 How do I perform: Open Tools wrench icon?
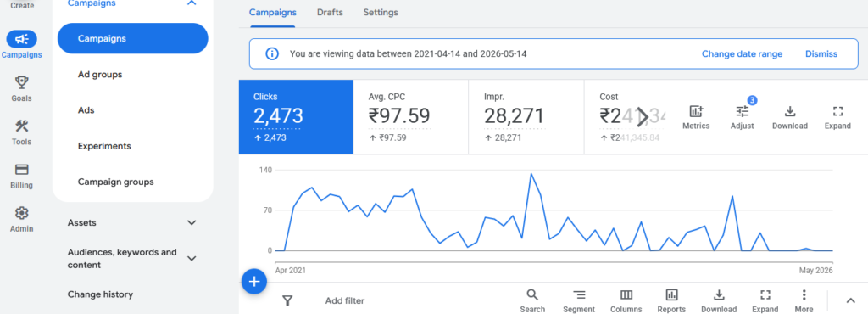click(21, 126)
